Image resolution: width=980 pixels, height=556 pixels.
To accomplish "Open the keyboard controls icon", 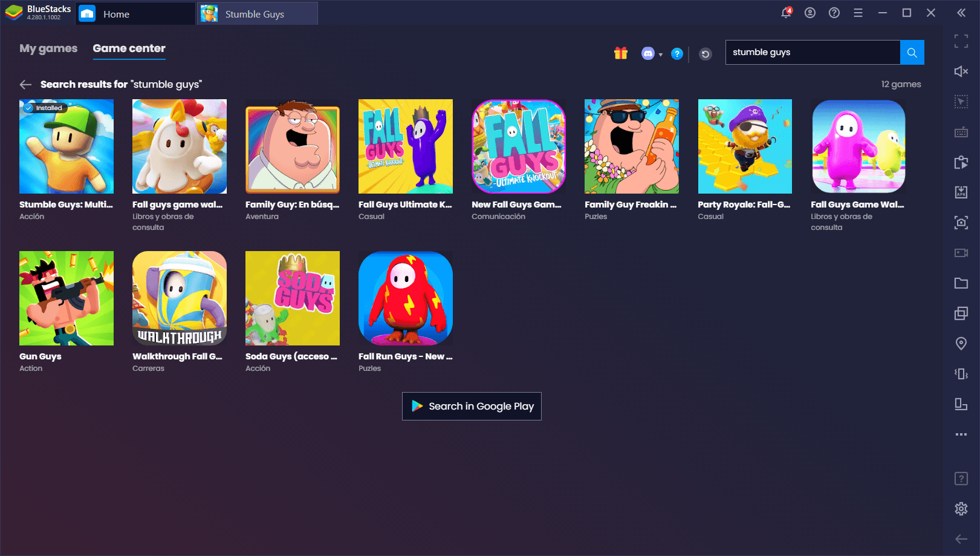I will [961, 132].
